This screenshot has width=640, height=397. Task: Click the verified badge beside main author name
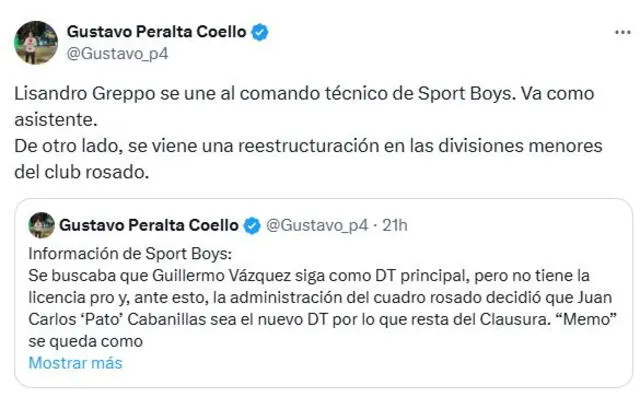click(260, 32)
